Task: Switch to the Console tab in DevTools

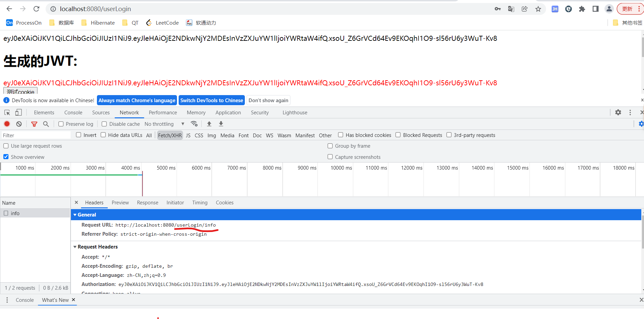Action: pos(73,113)
